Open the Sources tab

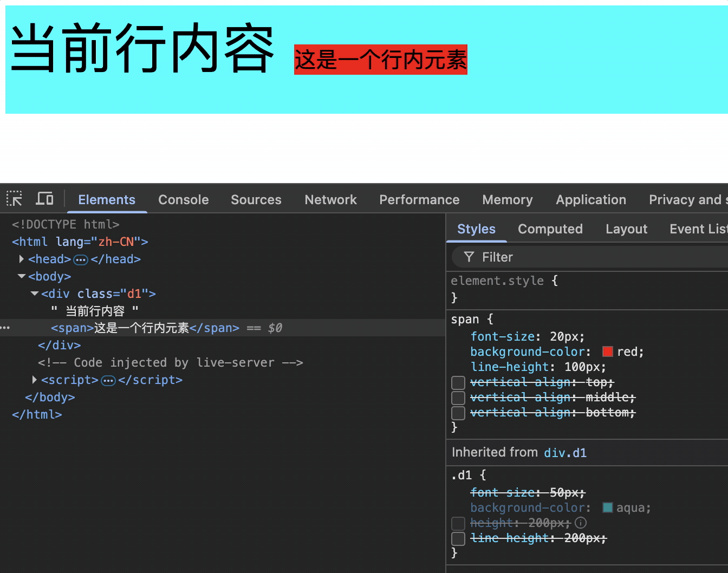[256, 199]
